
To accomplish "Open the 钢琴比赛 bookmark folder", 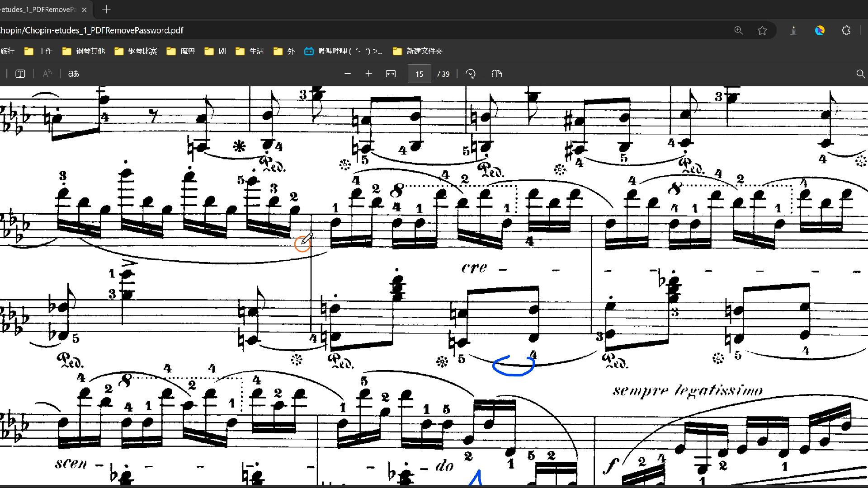I will pyautogui.click(x=136, y=51).
